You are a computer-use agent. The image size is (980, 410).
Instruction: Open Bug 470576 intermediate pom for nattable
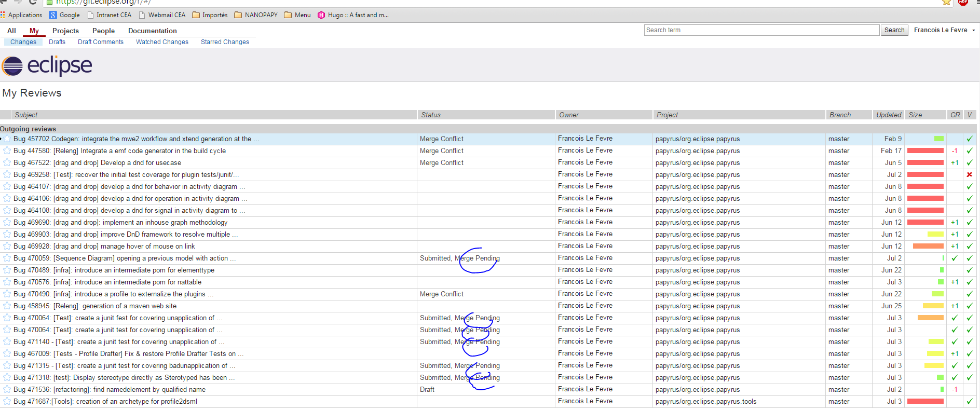pos(107,282)
